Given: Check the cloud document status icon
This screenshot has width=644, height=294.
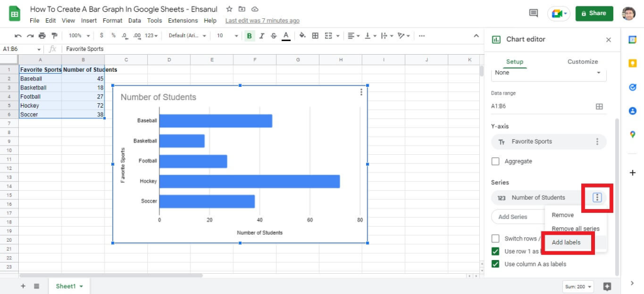Looking at the screenshot, I should click(255, 9).
